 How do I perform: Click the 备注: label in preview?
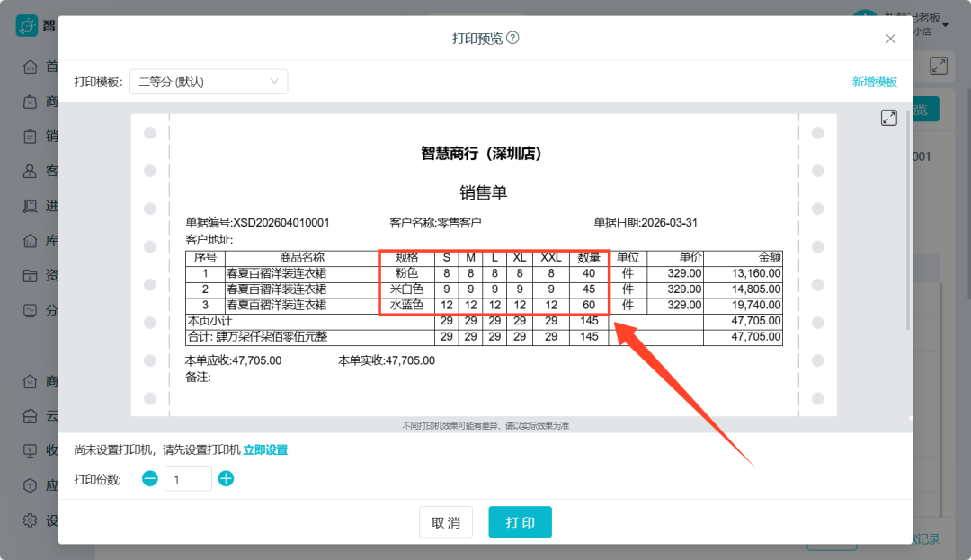tap(198, 377)
